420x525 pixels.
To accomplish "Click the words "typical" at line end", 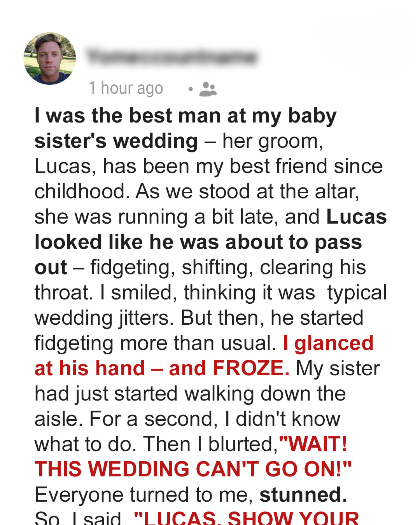I will (x=357, y=293).
